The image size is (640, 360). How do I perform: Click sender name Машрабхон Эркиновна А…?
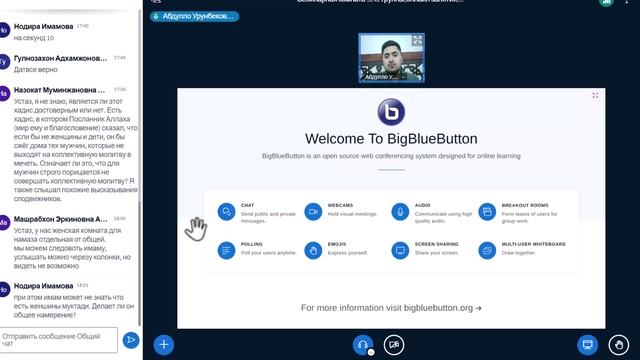click(61, 219)
